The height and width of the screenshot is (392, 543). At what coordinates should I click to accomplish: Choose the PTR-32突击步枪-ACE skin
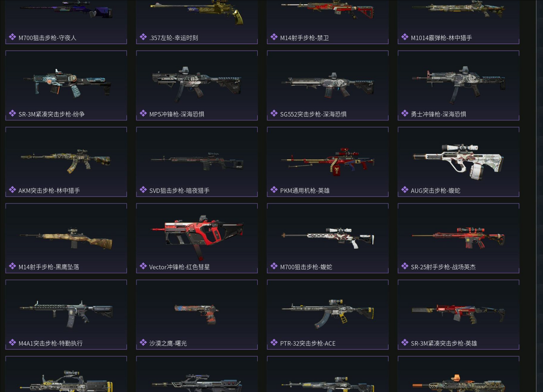(328, 315)
